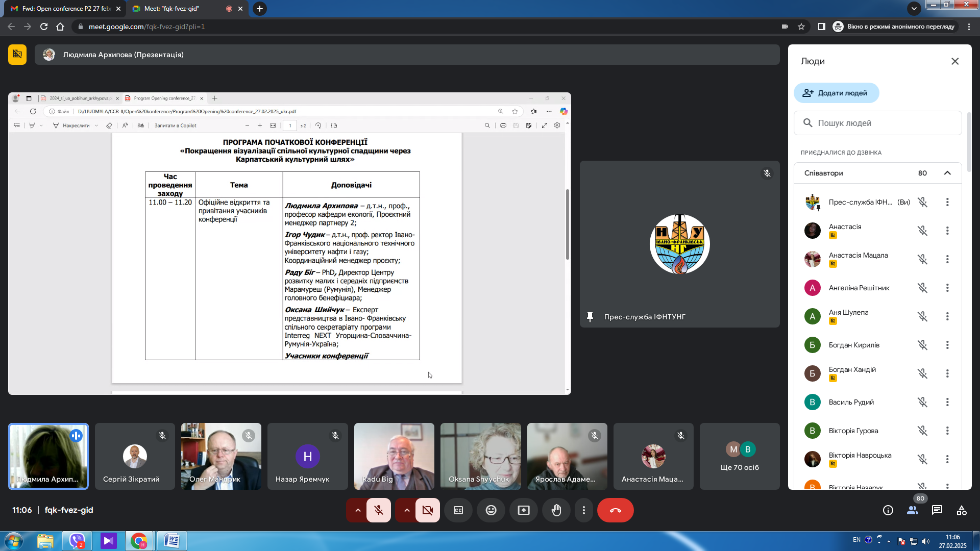Open the activities icon in bottom bar

[x=962, y=510]
